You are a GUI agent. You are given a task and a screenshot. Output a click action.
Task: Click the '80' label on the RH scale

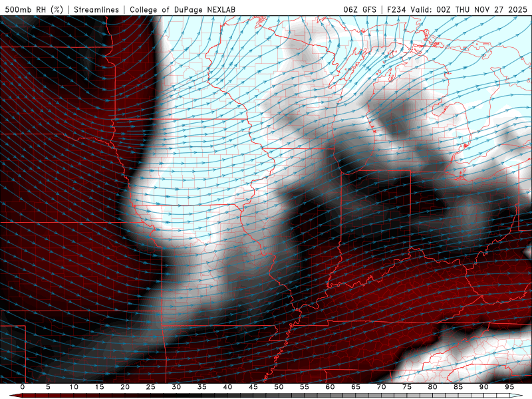[432, 387]
